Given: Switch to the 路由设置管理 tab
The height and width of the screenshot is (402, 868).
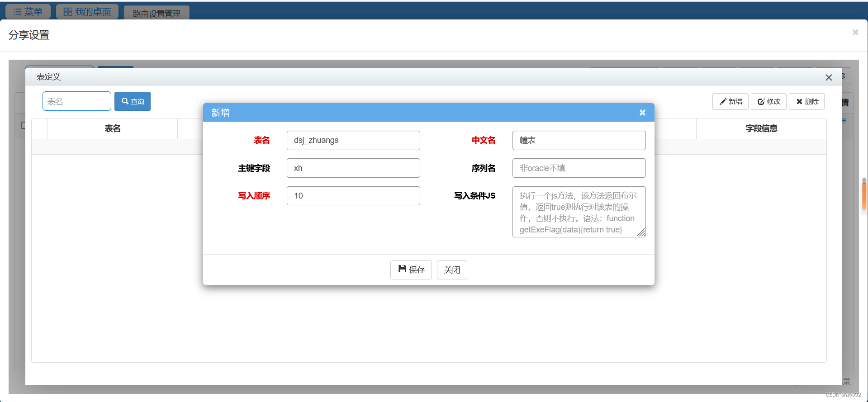Looking at the screenshot, I should pyautogui.click(x=157, y=13).
